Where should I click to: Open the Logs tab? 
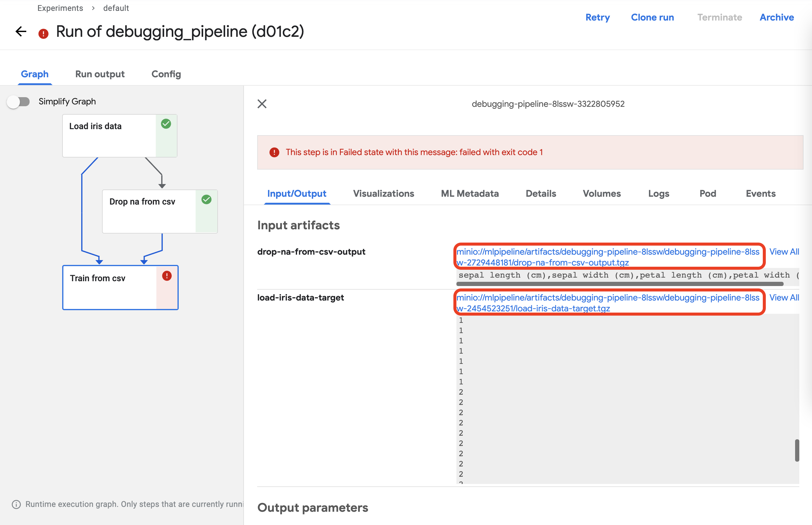[x=659, y=193]
